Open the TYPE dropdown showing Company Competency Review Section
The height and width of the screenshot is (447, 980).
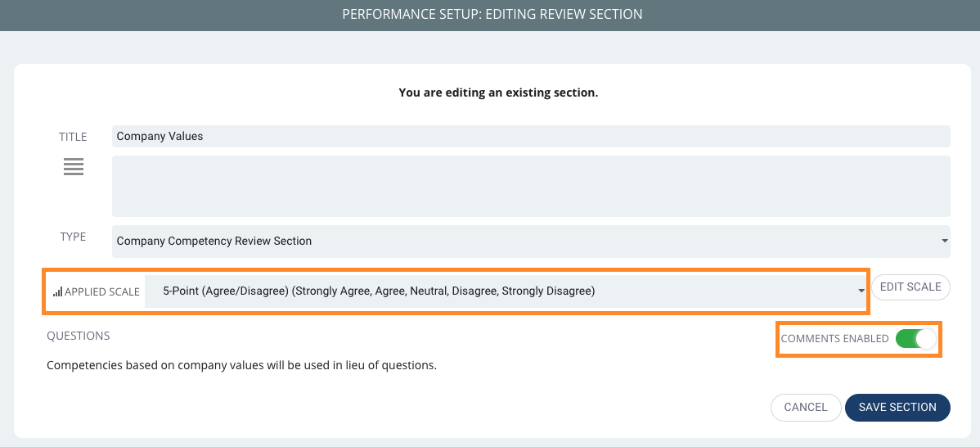[x=531, y=242]
